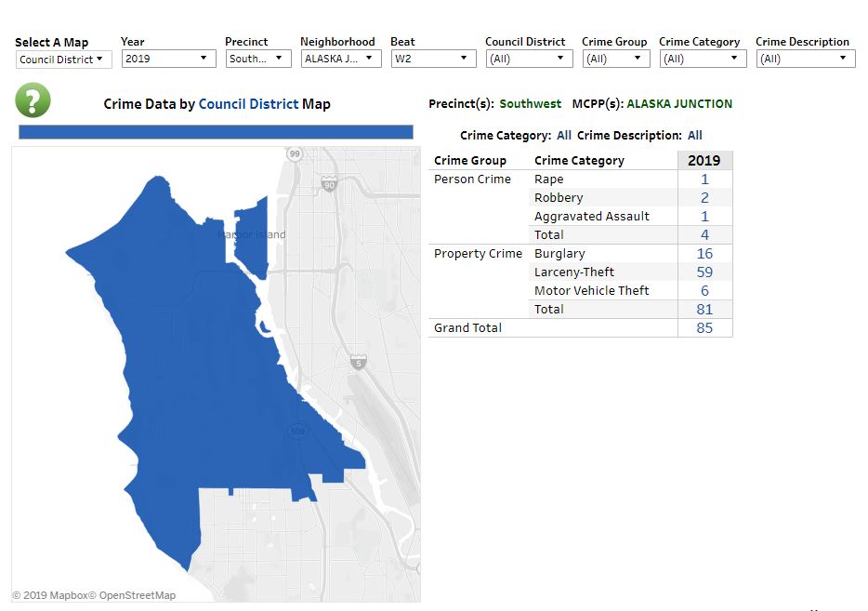Open the Crime Category filter dropdown
This screenshot has height=611, width=868.
703,59
